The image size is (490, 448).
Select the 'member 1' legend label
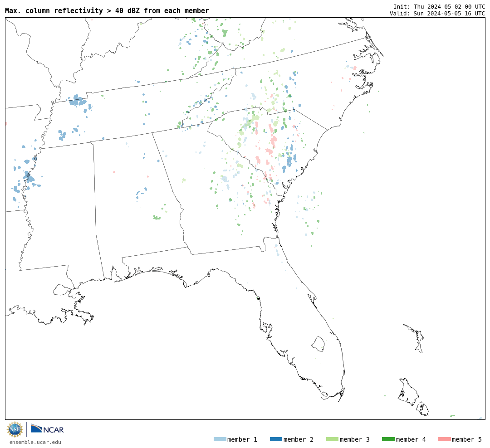[242, 439]
